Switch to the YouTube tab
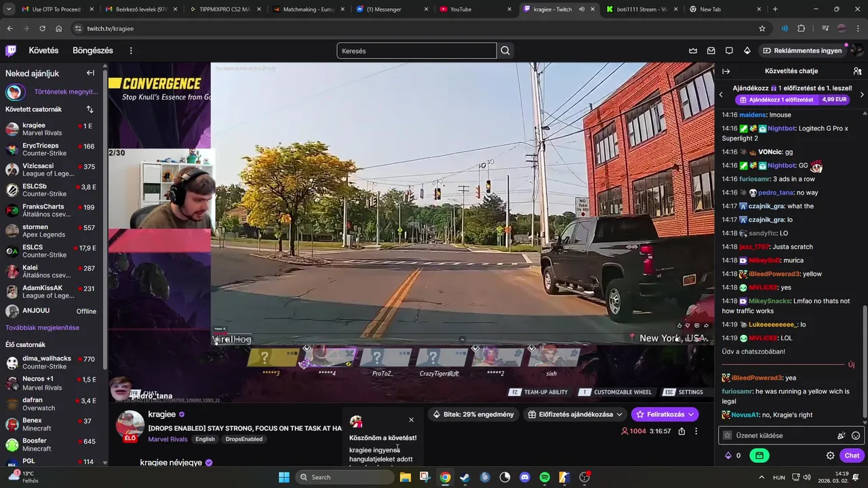 [475, 9]
